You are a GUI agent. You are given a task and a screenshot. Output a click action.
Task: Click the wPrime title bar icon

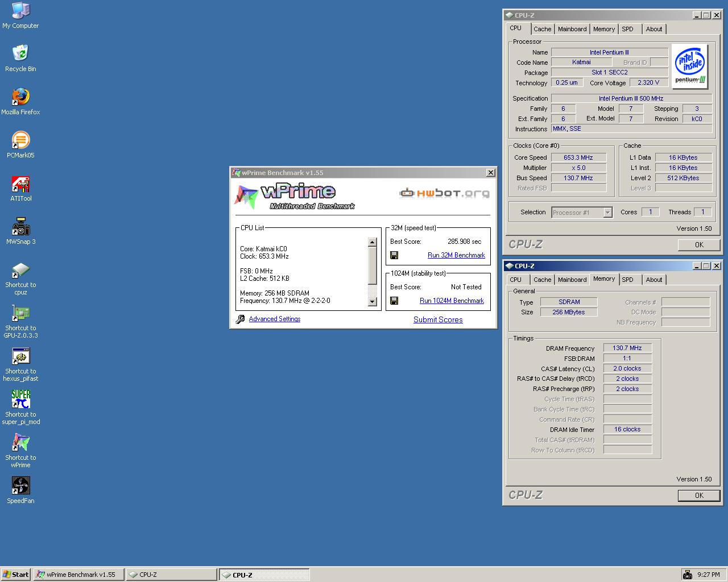(x=237, y=173)
